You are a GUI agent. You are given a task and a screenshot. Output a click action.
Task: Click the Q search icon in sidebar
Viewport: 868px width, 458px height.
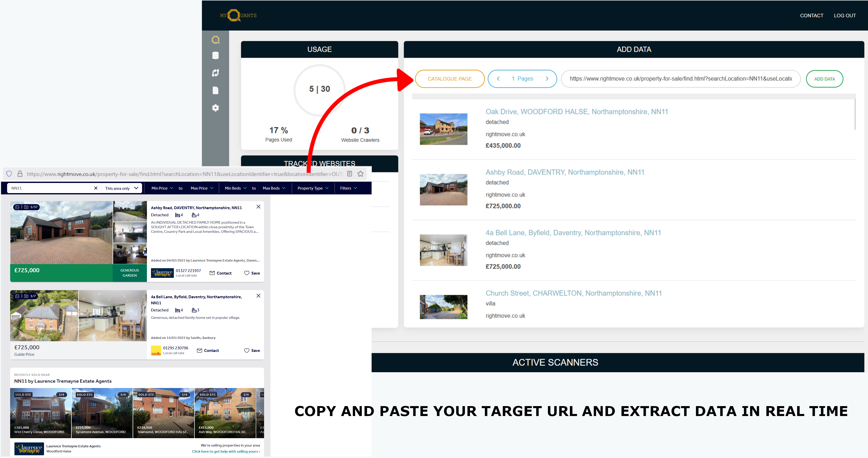215,40
